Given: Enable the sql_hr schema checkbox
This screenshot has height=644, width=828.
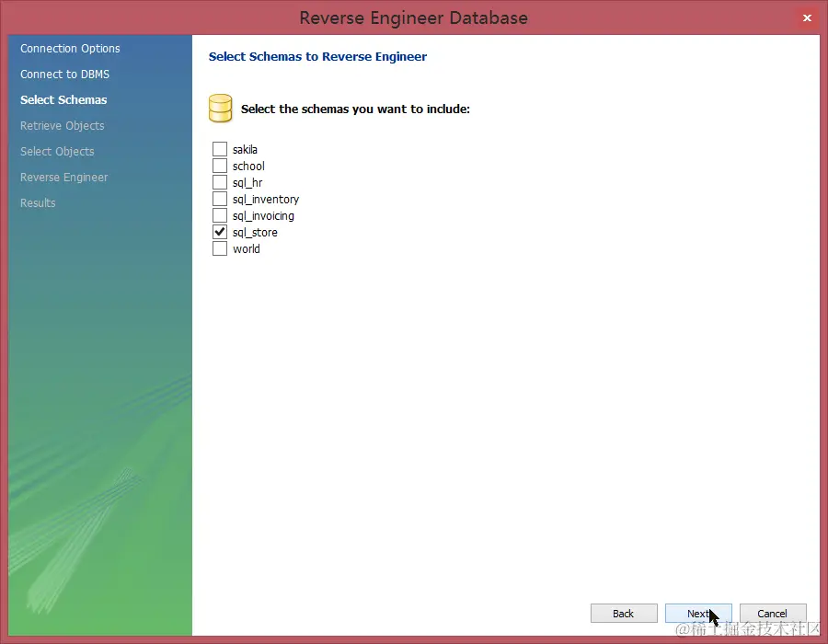Looking at the screenshot, I should coord(220,183).
